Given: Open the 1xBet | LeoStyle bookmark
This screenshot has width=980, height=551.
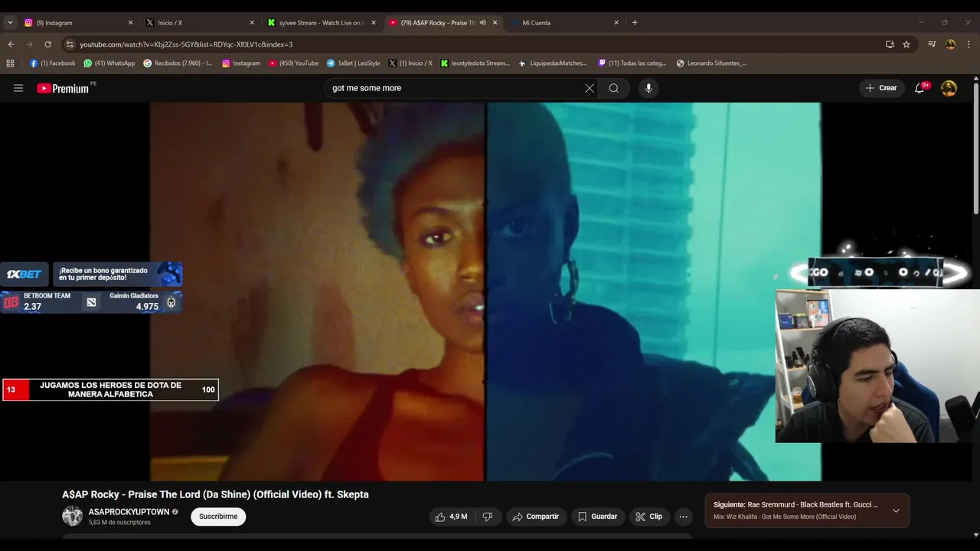Looking at the screenshot, I should pyautogui.click(x=354, y=64).
